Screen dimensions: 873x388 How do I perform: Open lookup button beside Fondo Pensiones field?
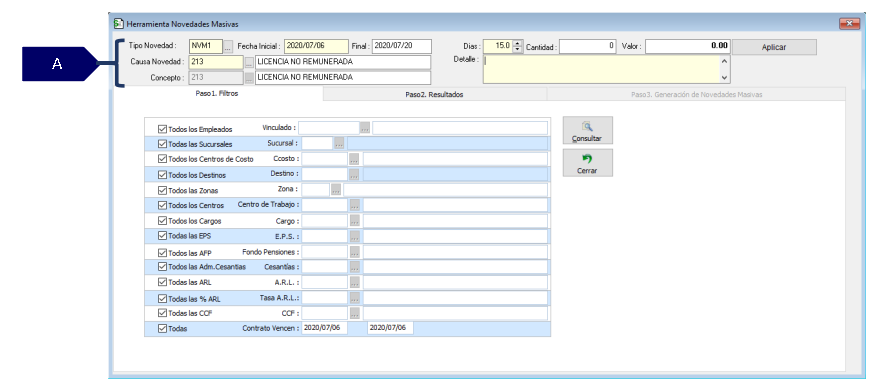click(x=354, y=252)
